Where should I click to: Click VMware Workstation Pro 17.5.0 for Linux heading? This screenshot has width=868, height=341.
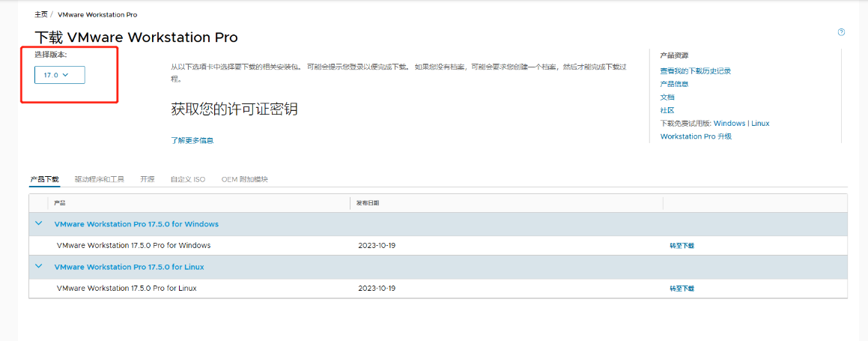coord(129,267)
